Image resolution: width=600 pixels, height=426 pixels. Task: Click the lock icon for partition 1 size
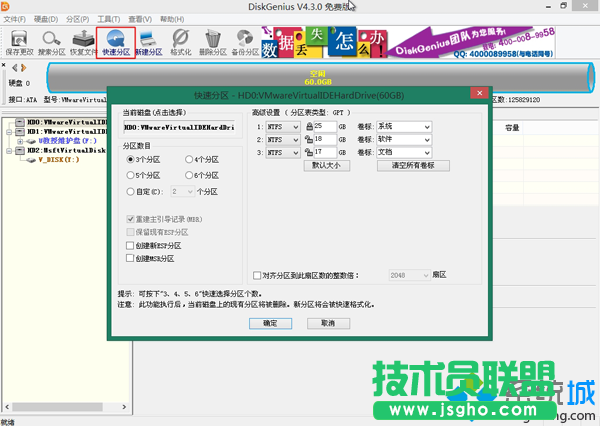coord(309,126)
